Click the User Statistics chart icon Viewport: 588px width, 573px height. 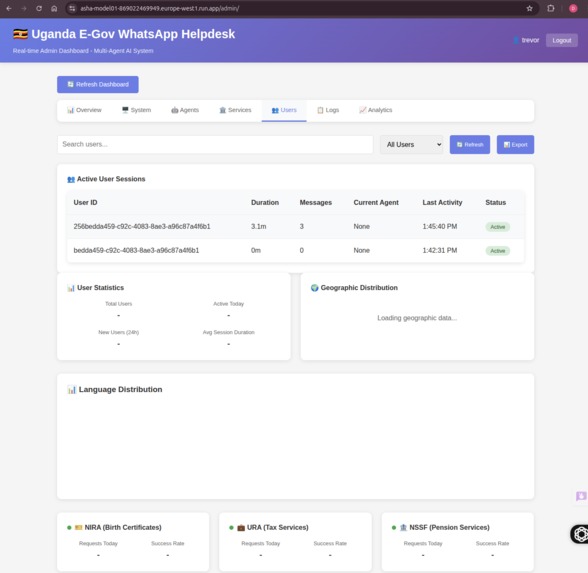click(x=71, y=288)
